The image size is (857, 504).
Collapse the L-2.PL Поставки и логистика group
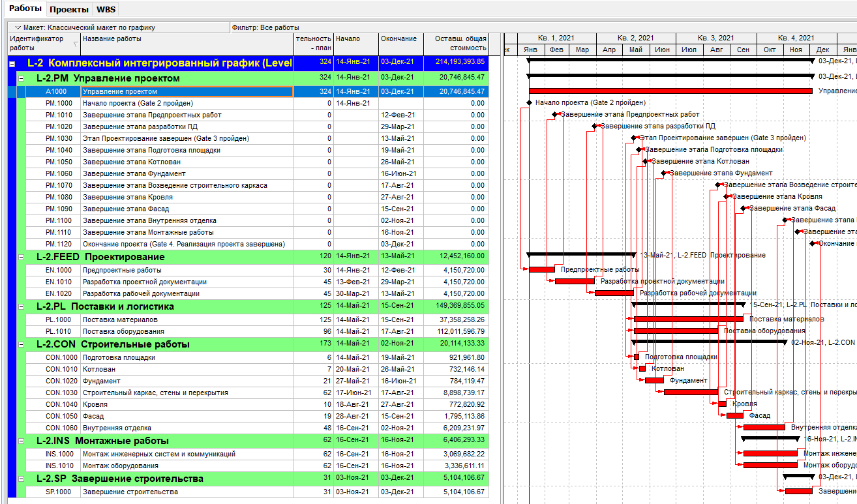[22, 306]
